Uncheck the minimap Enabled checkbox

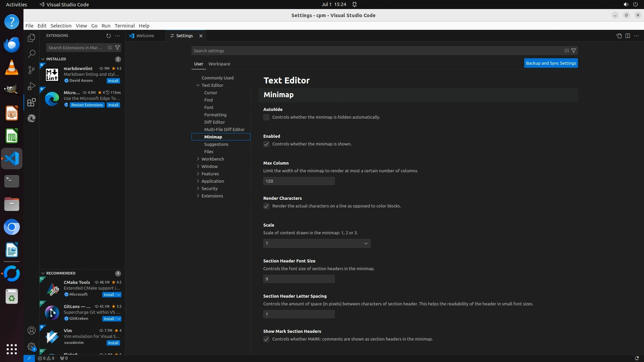tap(266, 144)
